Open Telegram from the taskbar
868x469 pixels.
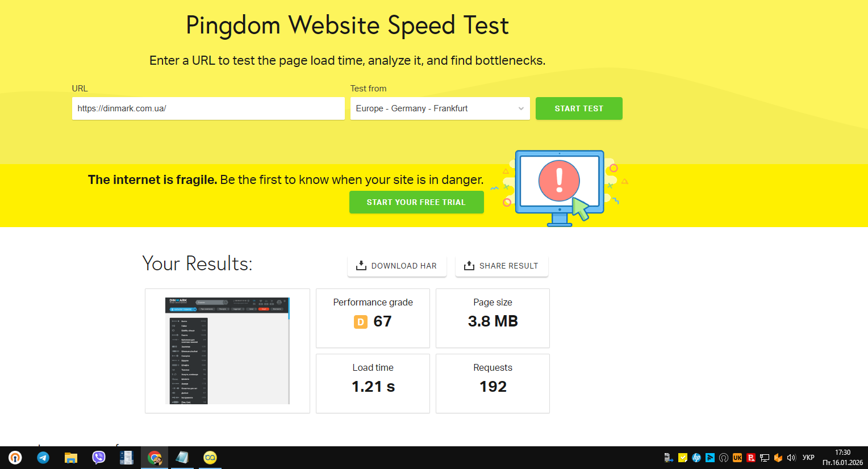pyautogui.click(x=43, y=458)
